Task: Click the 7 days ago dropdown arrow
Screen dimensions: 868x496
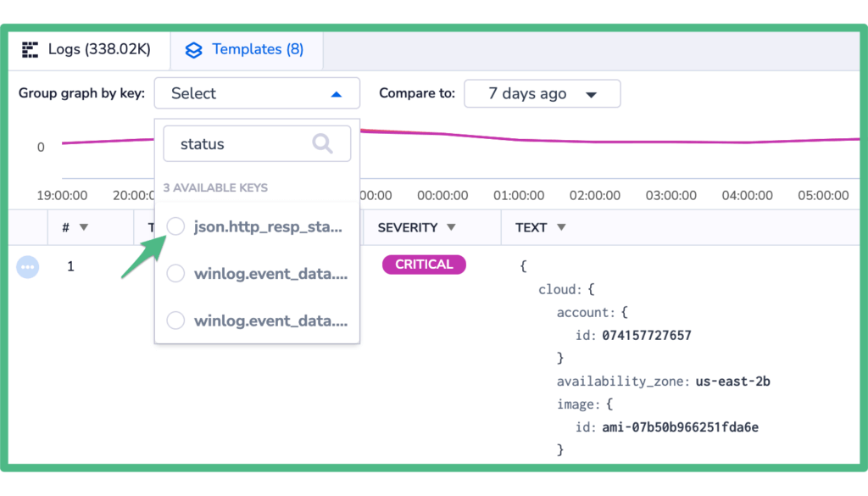Action: click(591, 95)
